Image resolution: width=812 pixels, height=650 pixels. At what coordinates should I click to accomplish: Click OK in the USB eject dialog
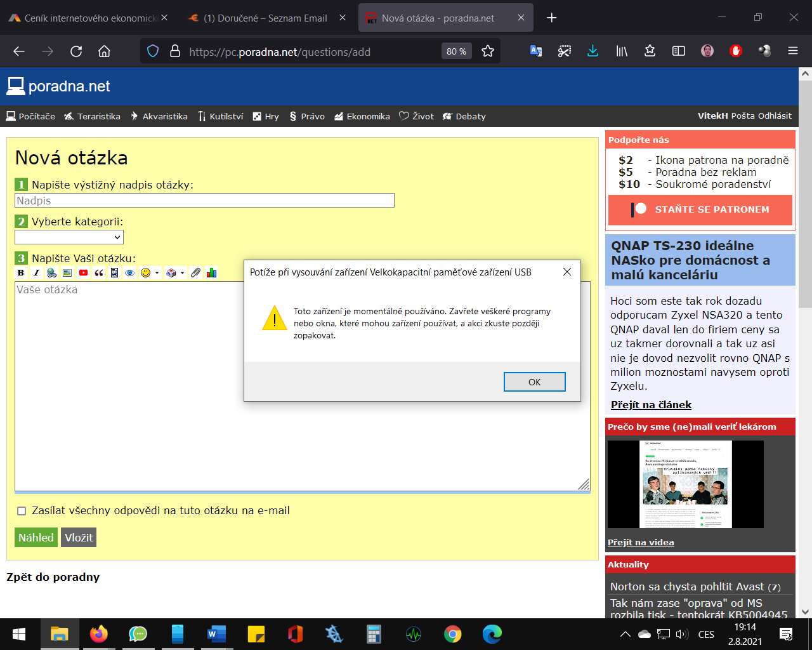535,382
